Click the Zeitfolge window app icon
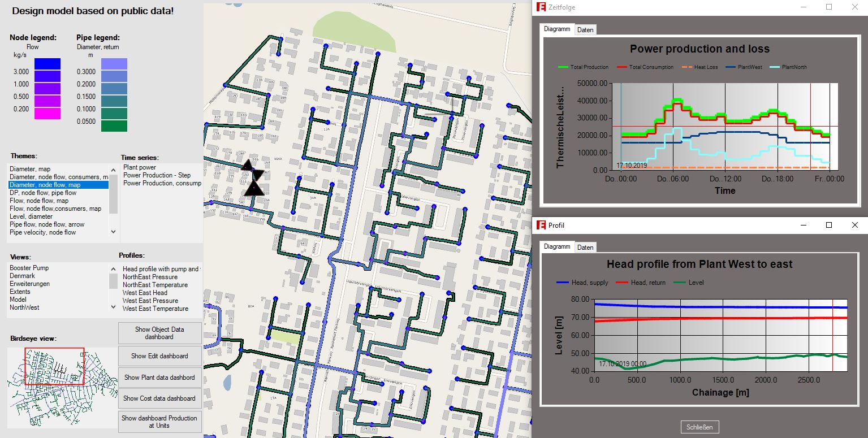The height and width of the screenshot is (438, 868). click(541, 7)
